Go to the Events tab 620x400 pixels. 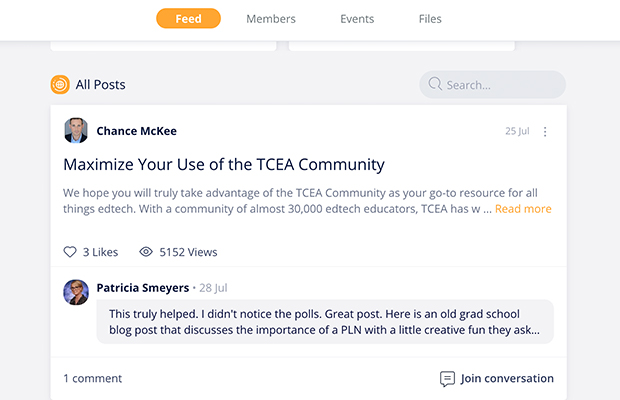pos(357,19)
